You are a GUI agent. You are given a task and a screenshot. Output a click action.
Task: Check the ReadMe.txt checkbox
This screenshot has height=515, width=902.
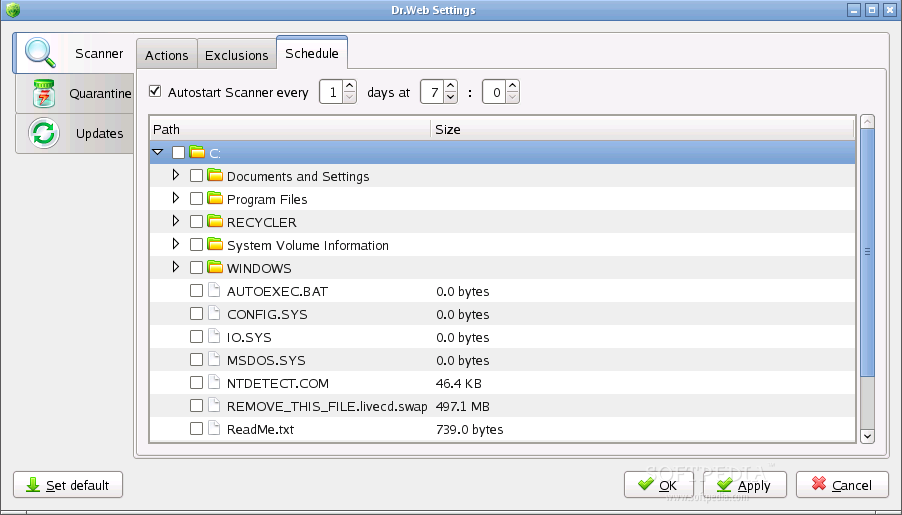196,429
